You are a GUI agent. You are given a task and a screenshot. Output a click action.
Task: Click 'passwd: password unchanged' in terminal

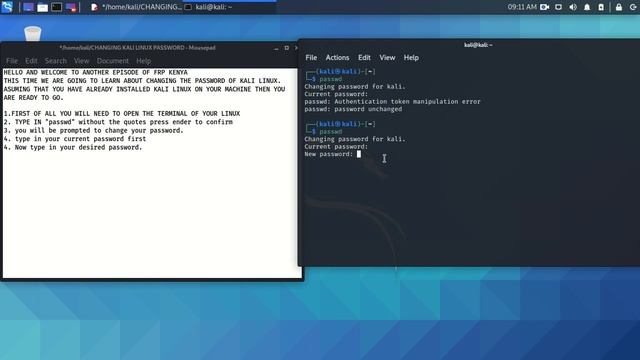[353, 109]
